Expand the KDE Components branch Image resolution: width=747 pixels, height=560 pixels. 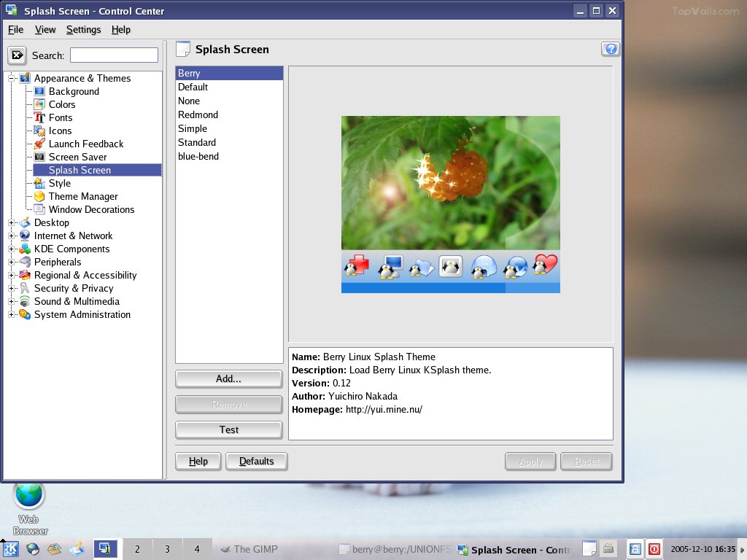point(12,249)
